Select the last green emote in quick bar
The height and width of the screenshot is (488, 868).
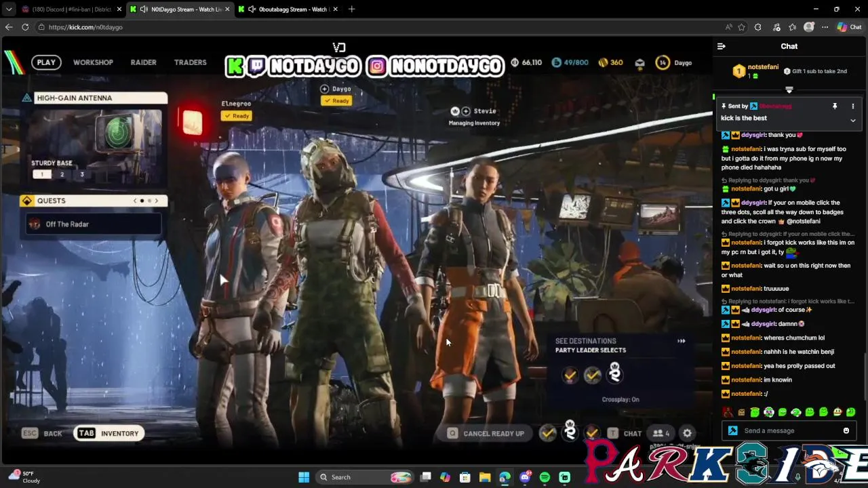tap(850, 412)
